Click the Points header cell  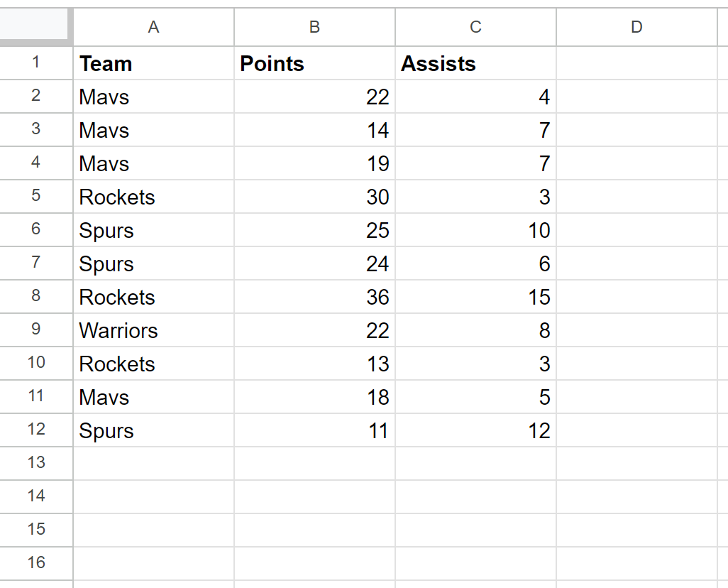point(315,63)
